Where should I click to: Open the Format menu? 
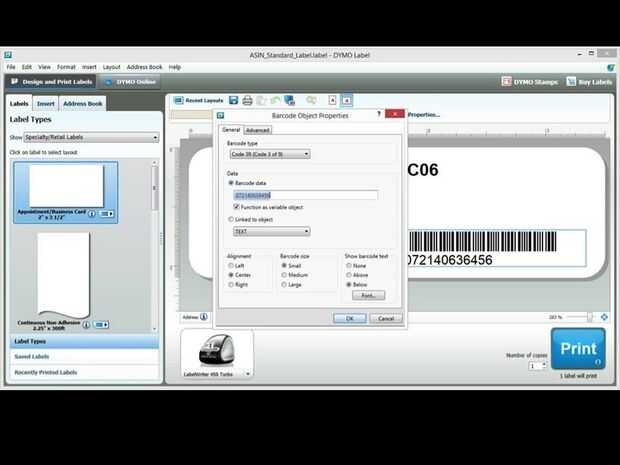66,67
